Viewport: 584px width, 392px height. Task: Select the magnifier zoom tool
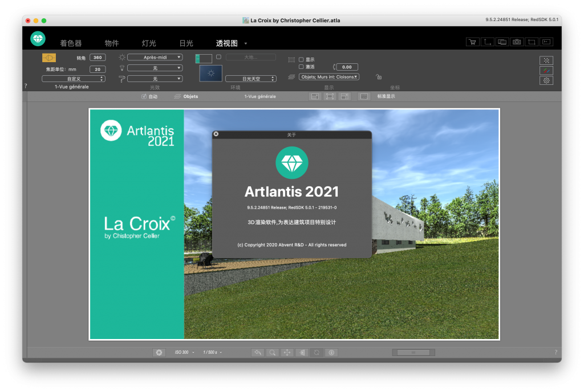click(x=272, y=352)
